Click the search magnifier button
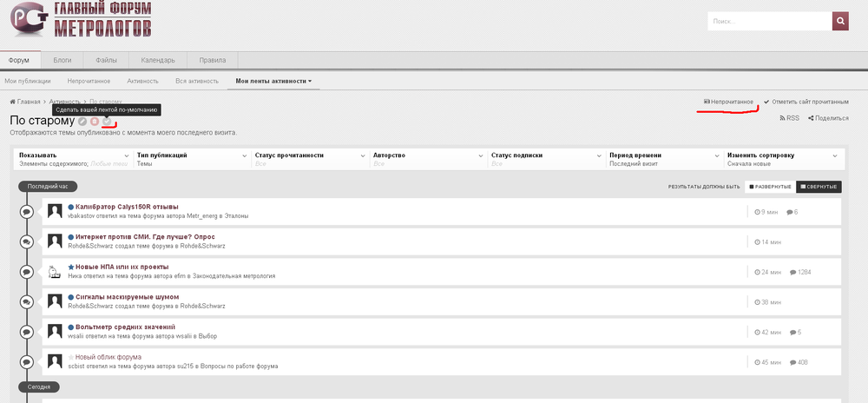Image resolution: width=868 pixels, height=403 pixels. click(840, 22)
